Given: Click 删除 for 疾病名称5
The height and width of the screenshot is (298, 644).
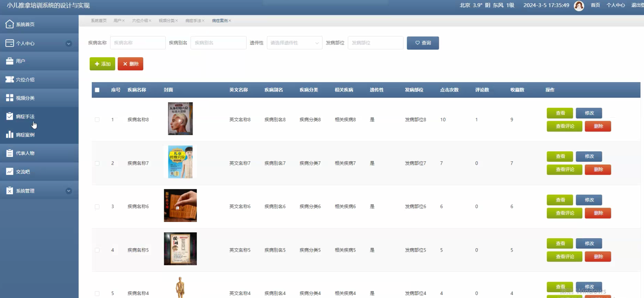Looking at the screenshot, I should [598, 257].
